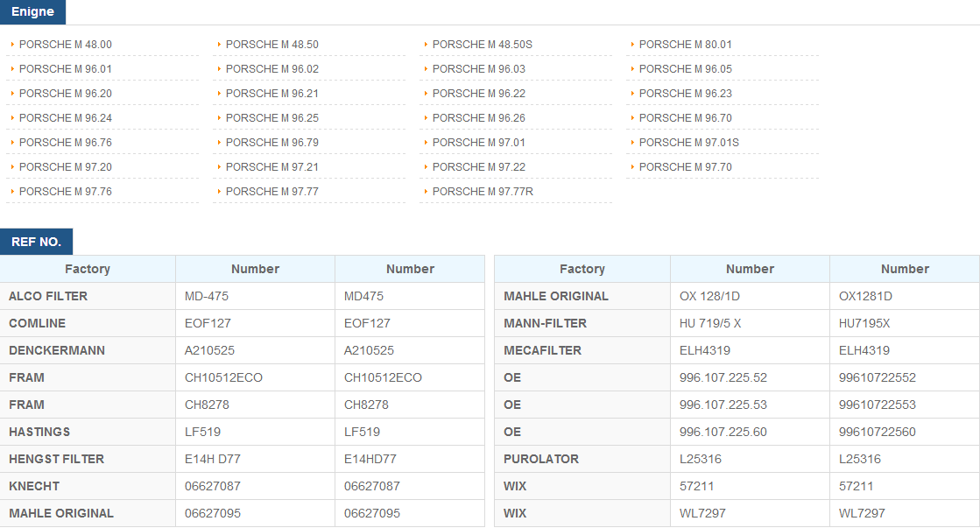This screenshot has width=980, height=528.
Task: View PORSCHE M 96.24 engine
Action: click(x=66, y=118)
